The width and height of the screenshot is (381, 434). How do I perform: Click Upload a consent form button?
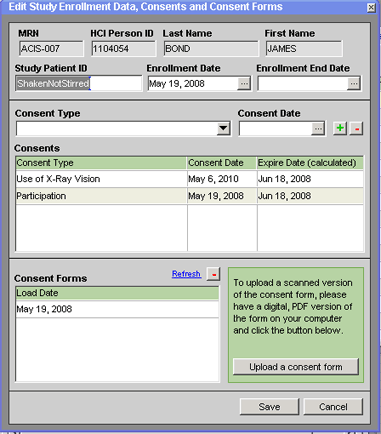click(x=296, y=367)
